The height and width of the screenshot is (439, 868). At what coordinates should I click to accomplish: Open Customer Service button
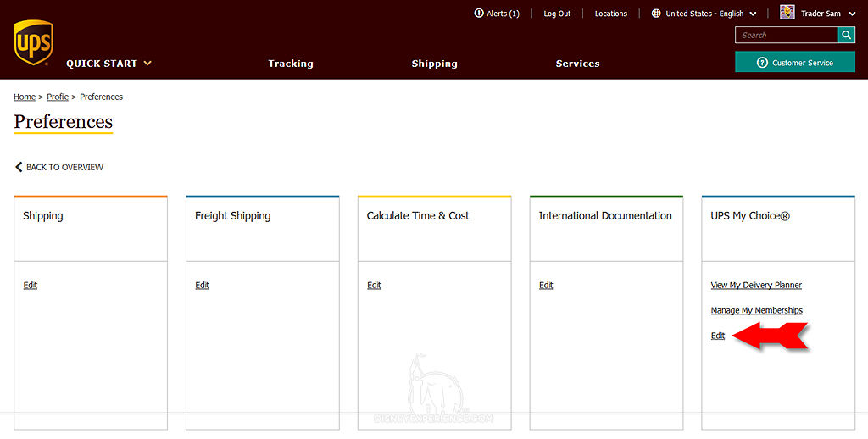pos(795,63)
